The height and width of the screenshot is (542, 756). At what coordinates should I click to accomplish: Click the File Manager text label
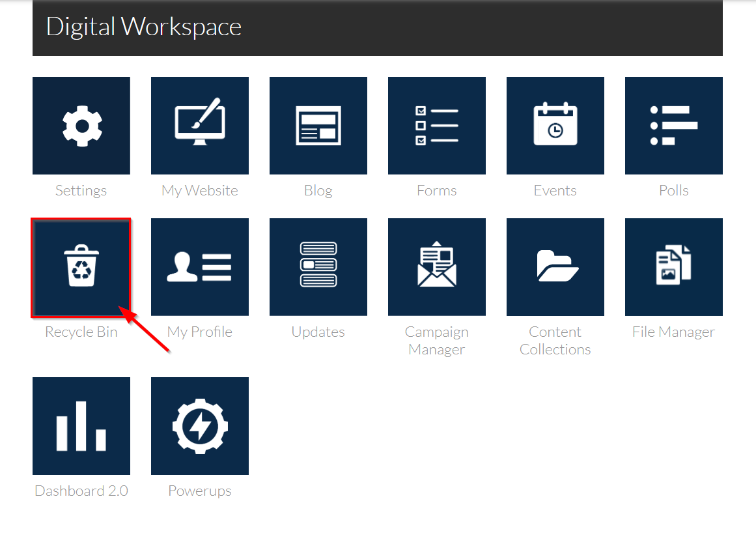pyautogui.click(x=673, y=332)
